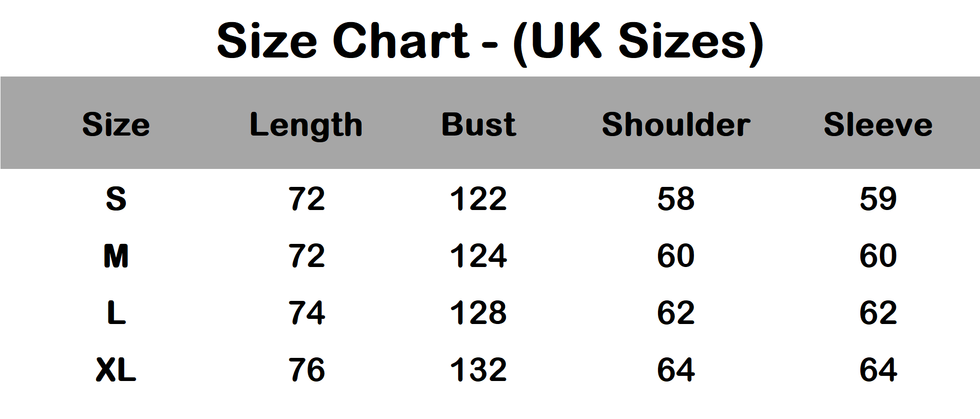Select the Length column header
Viewport: 980px width, 419px height.
point(306,125)
